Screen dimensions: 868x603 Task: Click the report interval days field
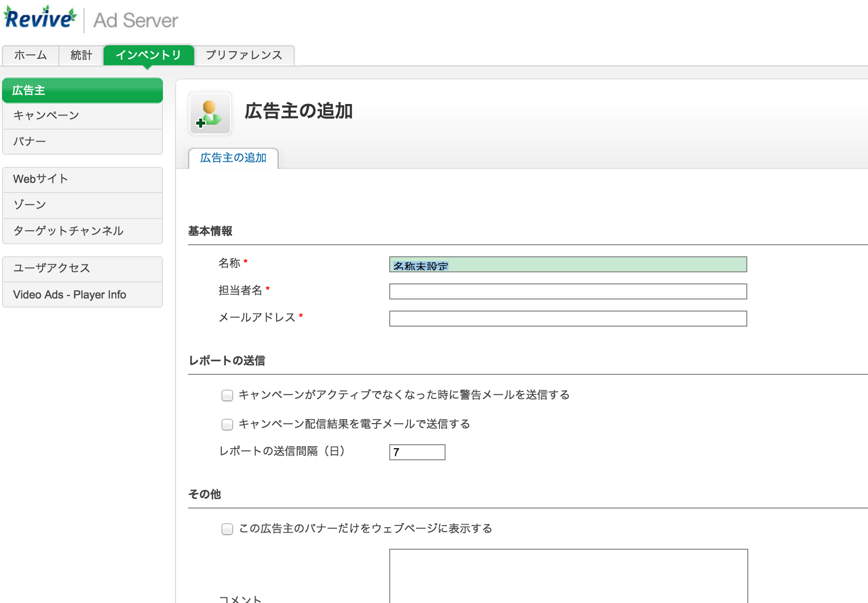click(x=416, y=452)
